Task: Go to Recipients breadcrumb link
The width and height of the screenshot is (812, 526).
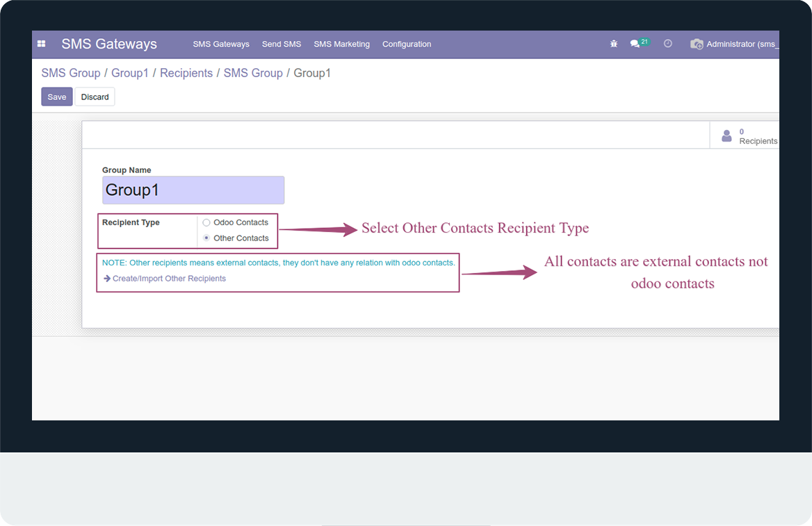Action: 186,73
